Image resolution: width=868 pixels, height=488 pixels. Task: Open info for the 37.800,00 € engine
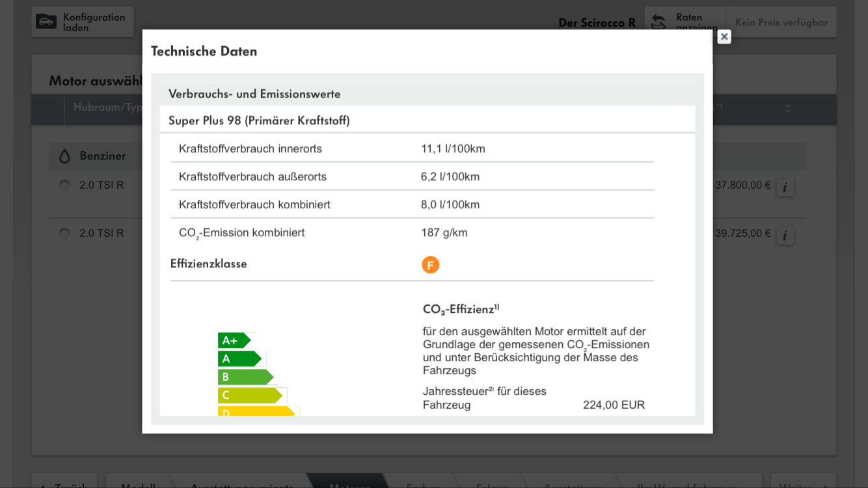[x=785, y=188]
